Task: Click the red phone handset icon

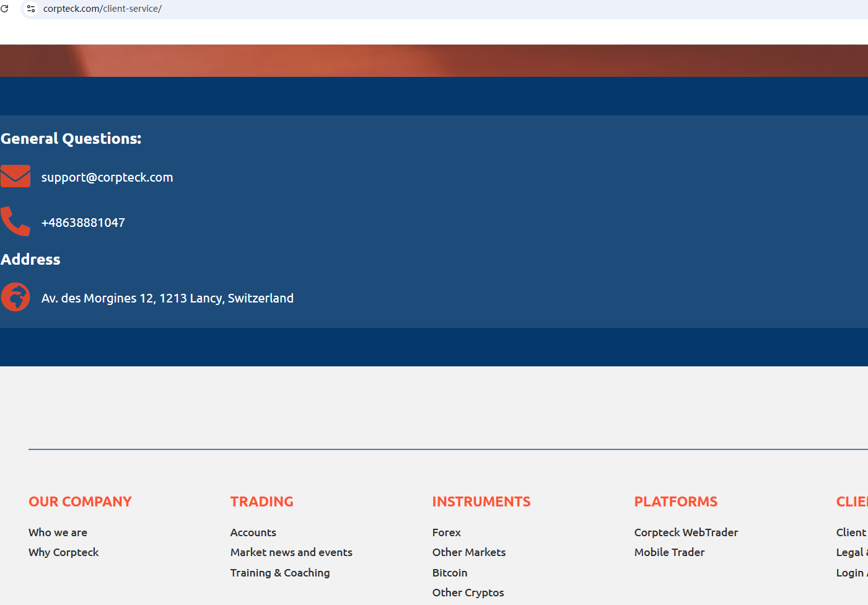Action: [15, 221]
